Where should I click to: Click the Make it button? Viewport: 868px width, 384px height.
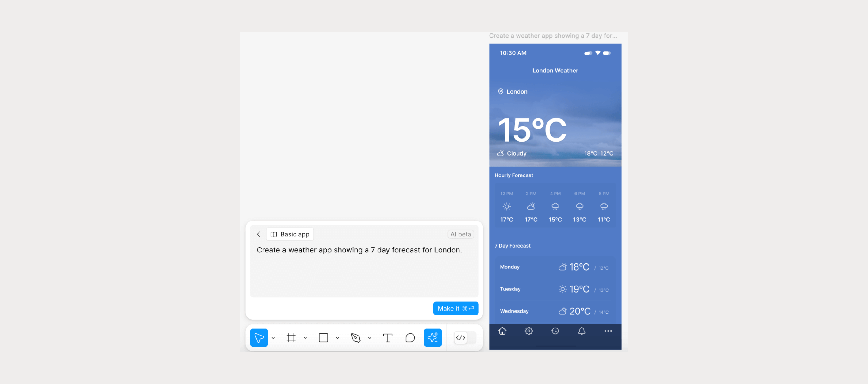[455, 308]
